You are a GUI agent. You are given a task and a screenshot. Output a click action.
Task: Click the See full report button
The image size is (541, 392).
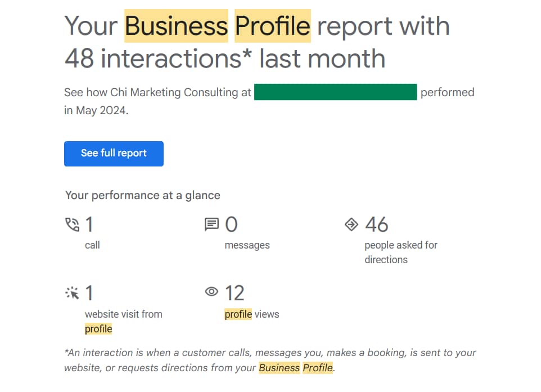pos(114,154)
